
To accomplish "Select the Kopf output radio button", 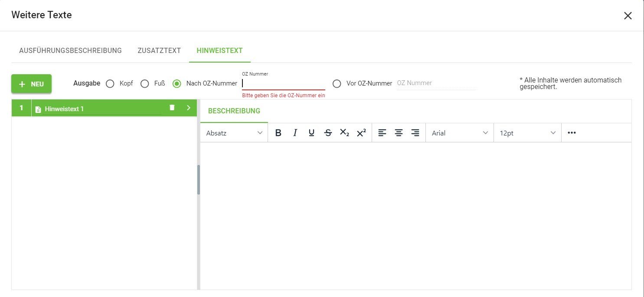I will 110,83.
